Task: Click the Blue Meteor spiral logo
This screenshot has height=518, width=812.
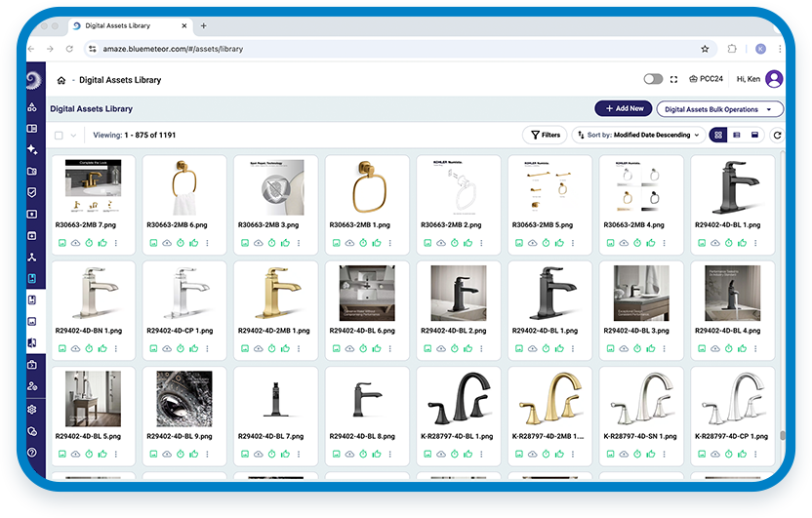Action: tap(33, 80)
